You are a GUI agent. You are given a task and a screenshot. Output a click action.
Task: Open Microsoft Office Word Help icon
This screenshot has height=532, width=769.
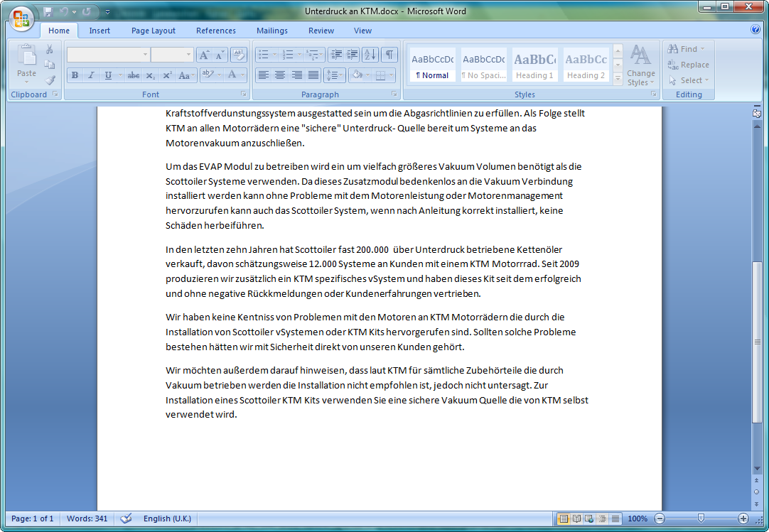tap(755, 30)
